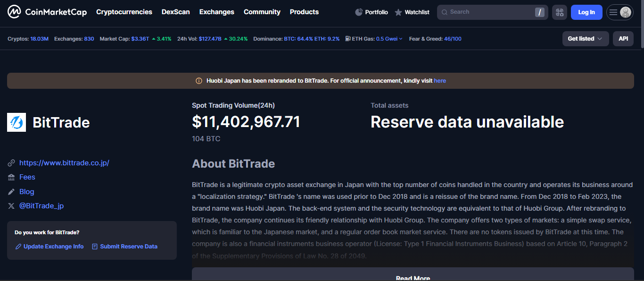This screenshot has width=644, height=281.
Task: Open Watchlist via the star icon
Action: 398,12
